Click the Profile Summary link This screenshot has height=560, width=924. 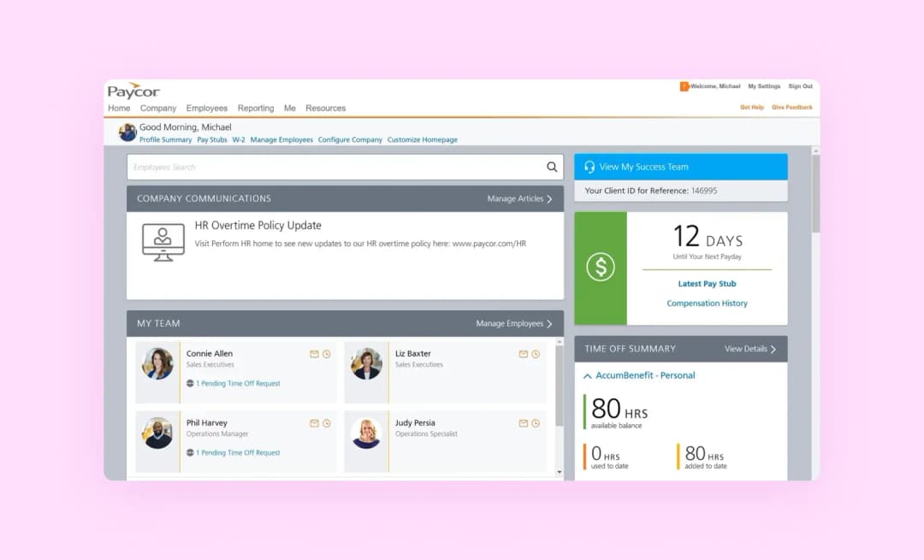[x=166, y=140]
